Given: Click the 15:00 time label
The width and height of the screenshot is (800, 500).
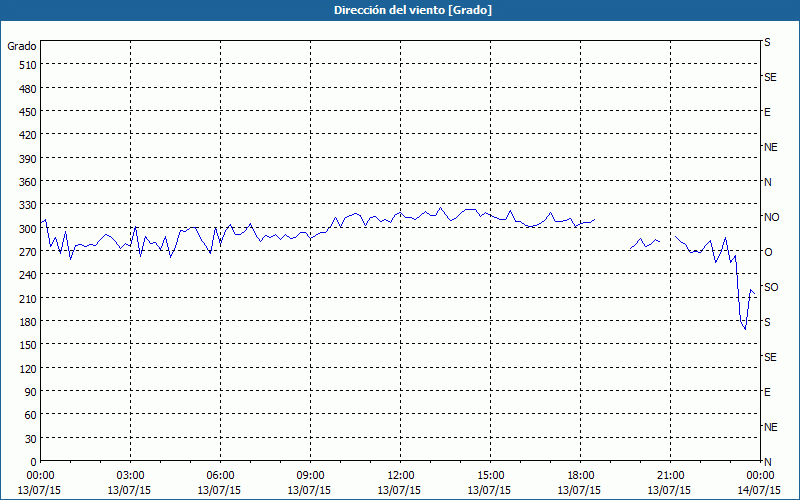Looking at the screenshot, I should [490, 476].
